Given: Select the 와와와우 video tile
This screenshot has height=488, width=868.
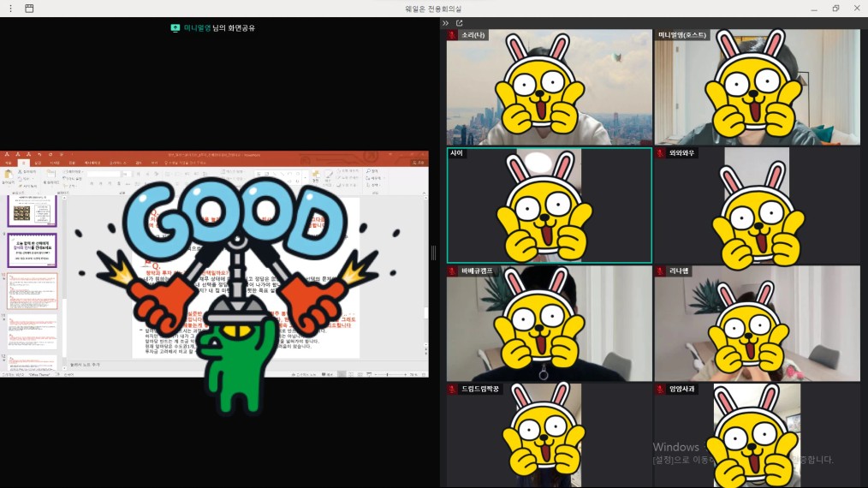Looking at the screenshot, I should point(757,205).
